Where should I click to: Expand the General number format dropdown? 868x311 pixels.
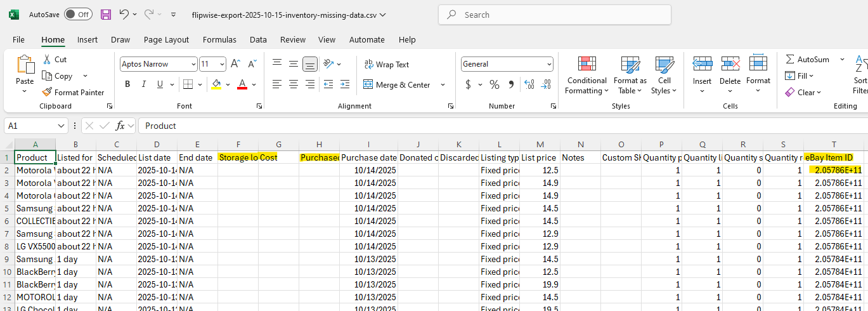pos(548,64)
